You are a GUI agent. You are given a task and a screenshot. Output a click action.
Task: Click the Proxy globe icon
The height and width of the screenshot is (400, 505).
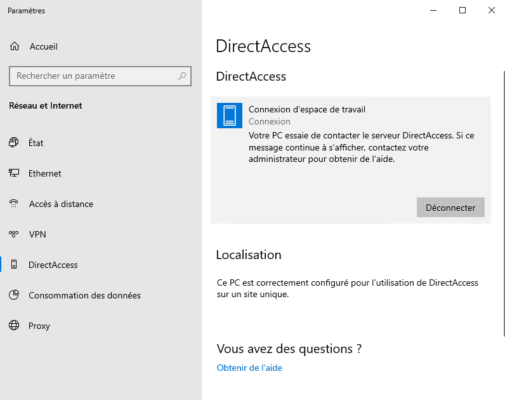coord(14,325)
